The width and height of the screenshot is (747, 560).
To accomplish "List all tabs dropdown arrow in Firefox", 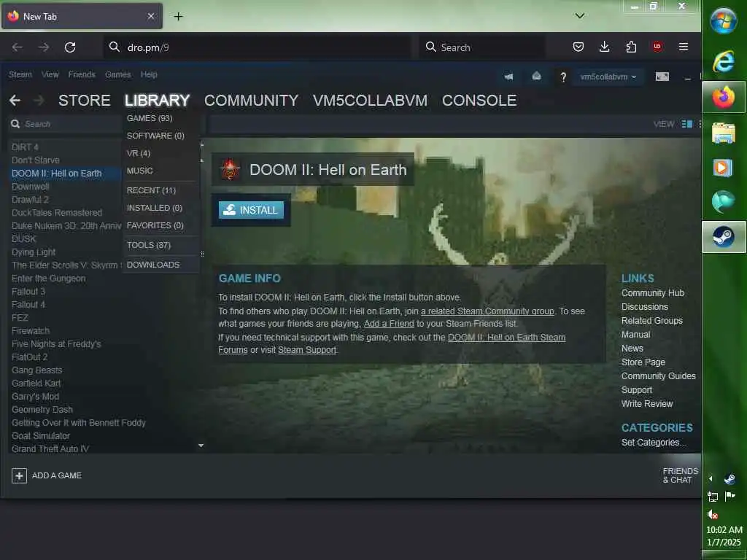I will click(x=580, y=16).
